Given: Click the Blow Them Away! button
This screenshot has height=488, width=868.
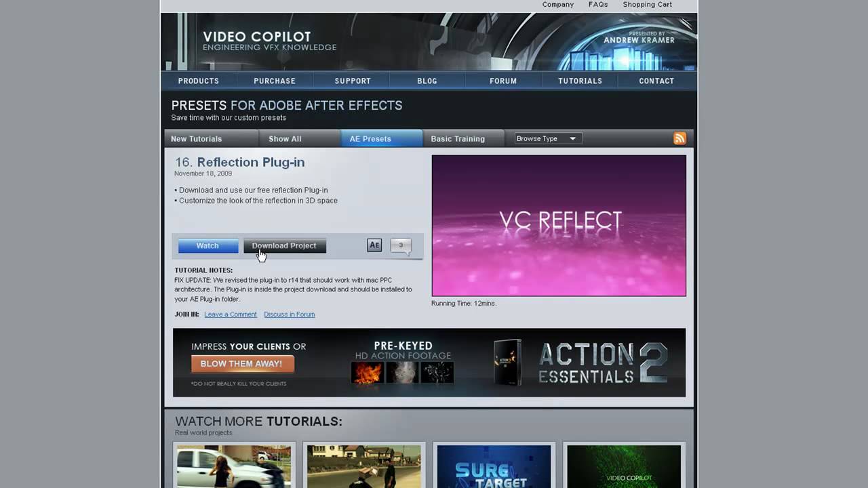Looking at the screenshot, I should (241, 363).
